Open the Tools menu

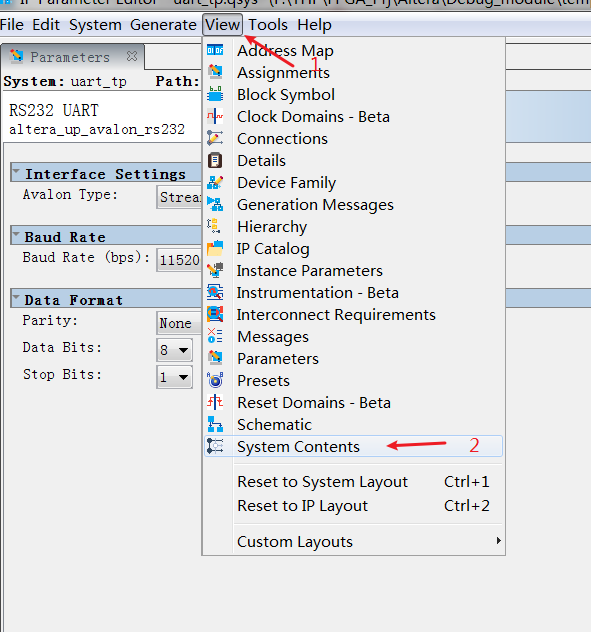[x=268, y=25]
